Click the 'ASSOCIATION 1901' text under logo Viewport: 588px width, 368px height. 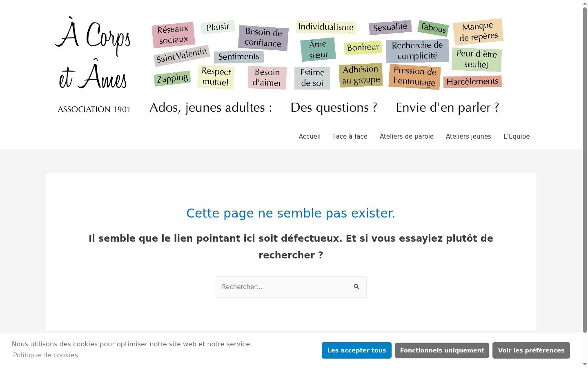coord(94,109)
